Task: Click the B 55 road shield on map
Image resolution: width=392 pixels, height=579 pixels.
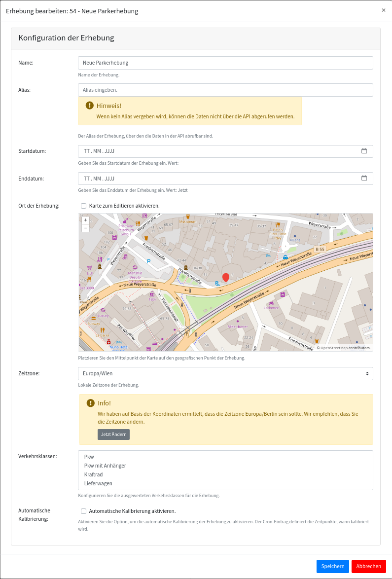Action: click(x=320, y=249)
